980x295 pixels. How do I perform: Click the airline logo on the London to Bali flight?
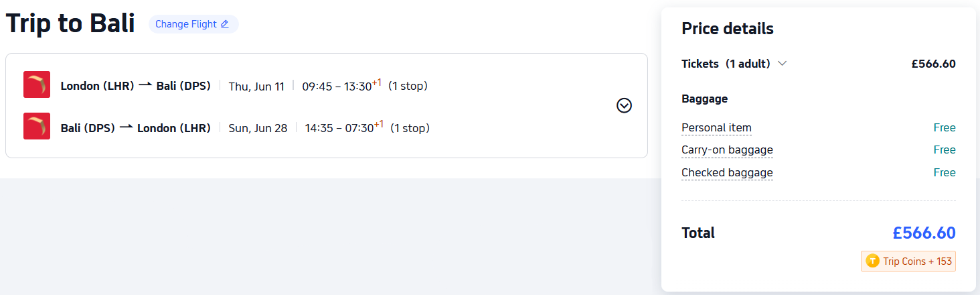click(x=37, y=85)
